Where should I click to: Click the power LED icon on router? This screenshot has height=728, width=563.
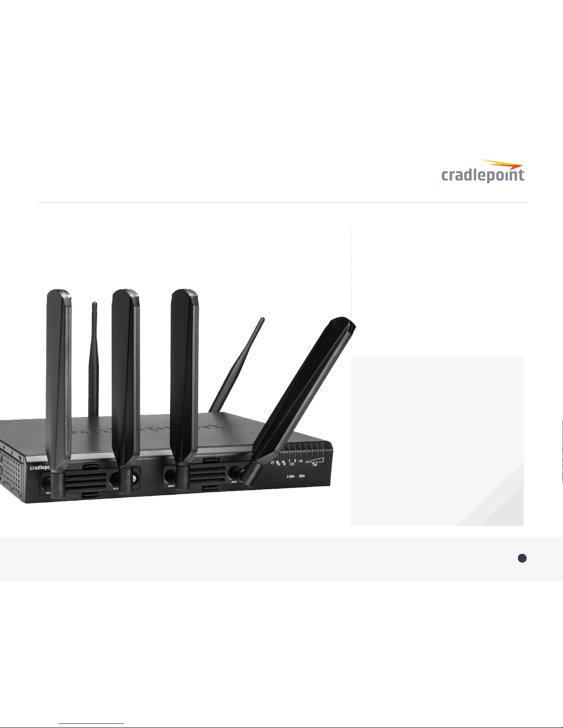coord(272,463)
